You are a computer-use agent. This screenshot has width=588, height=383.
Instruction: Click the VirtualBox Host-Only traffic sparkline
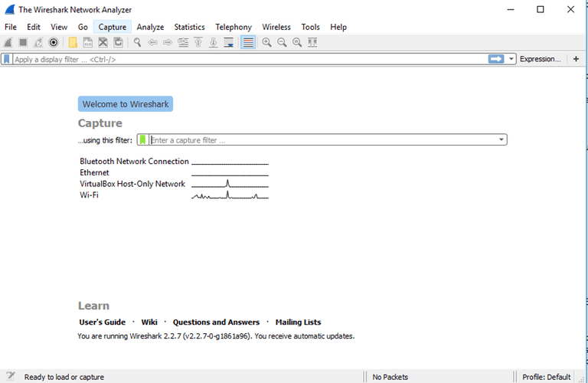pos(230,183)
